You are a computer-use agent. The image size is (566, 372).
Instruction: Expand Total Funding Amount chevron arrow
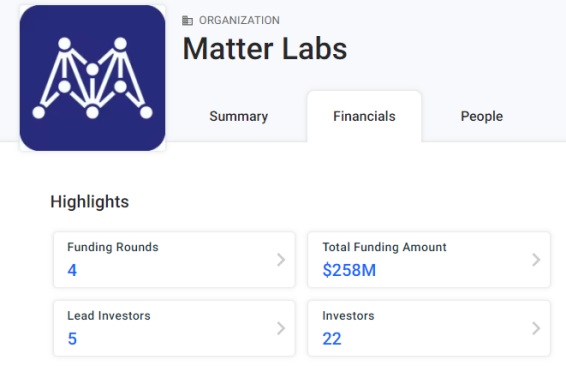coord(536,260)
